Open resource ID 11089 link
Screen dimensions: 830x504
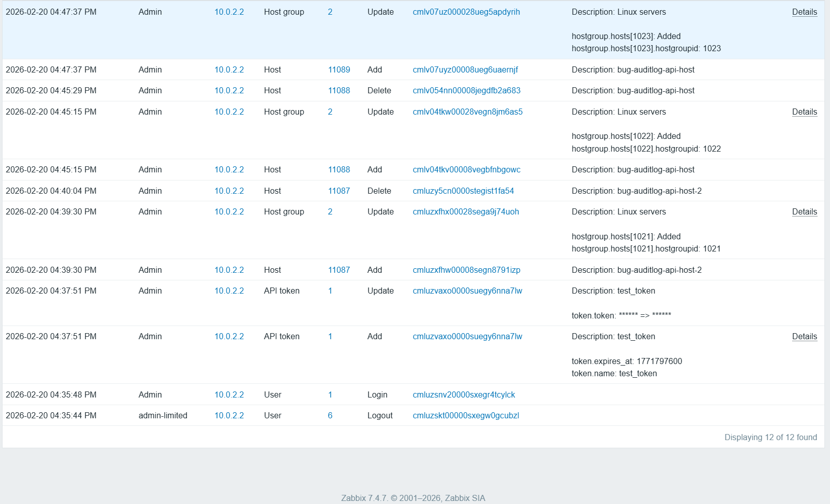coord(339,70)
